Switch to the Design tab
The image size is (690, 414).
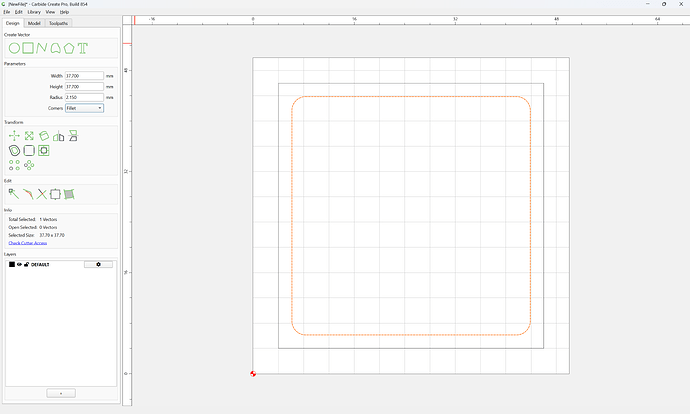pyautogui.click(x=12, y=23)
